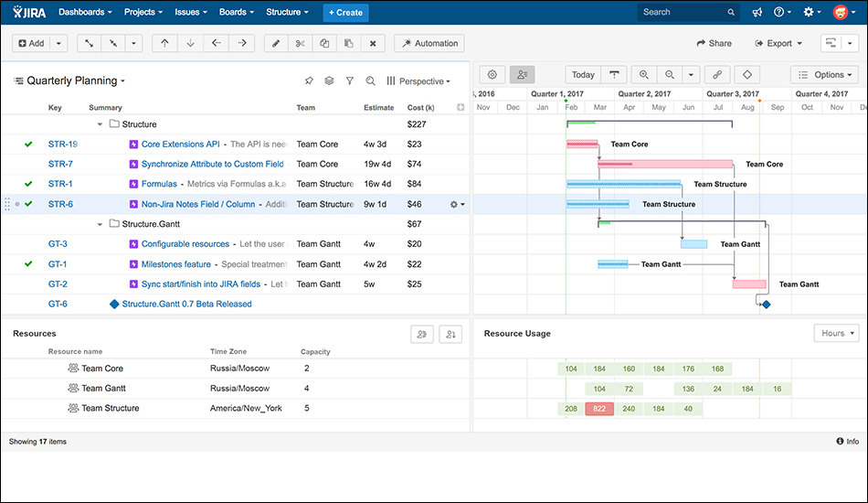This screenshot has height=503, width=868.
Task: Click the GT-6 milestone diamond on Gantt chart
Action: (767, 305)
